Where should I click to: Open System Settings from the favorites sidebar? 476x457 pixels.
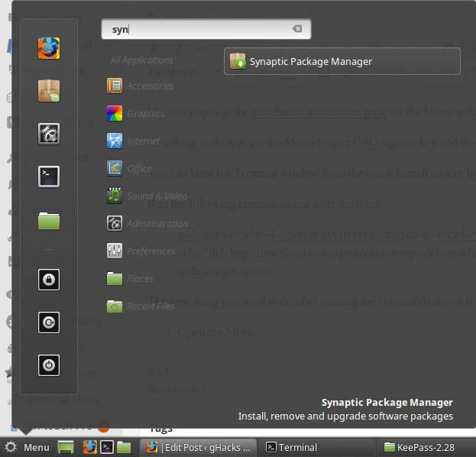[x=49, y=134]
